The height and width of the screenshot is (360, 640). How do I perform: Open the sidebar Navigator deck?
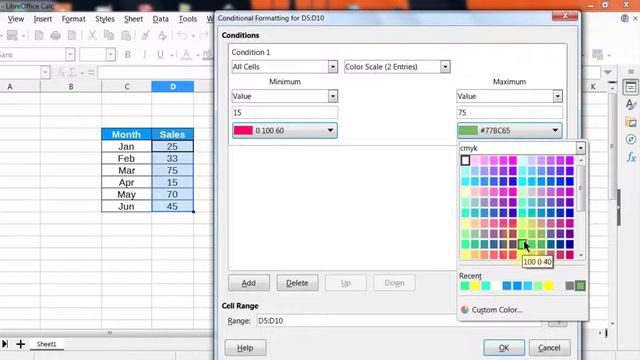pos(631,139)
